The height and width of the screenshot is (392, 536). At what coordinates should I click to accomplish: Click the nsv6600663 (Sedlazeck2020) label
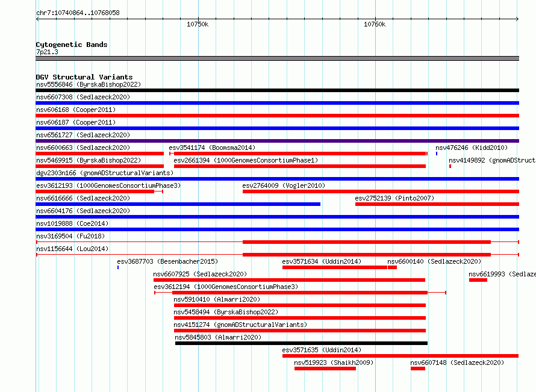click(x=83, y=148)
